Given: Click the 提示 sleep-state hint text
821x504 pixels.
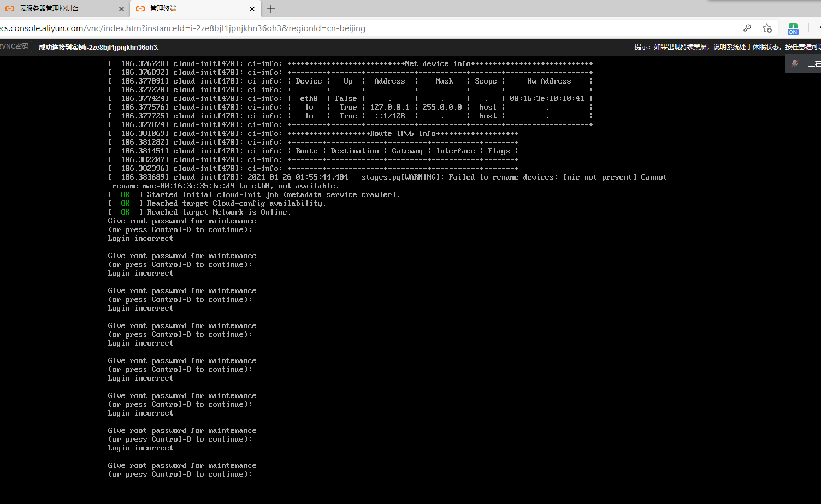Looking at the screenshot, I should pyautogui.click(x=728, y=48).
